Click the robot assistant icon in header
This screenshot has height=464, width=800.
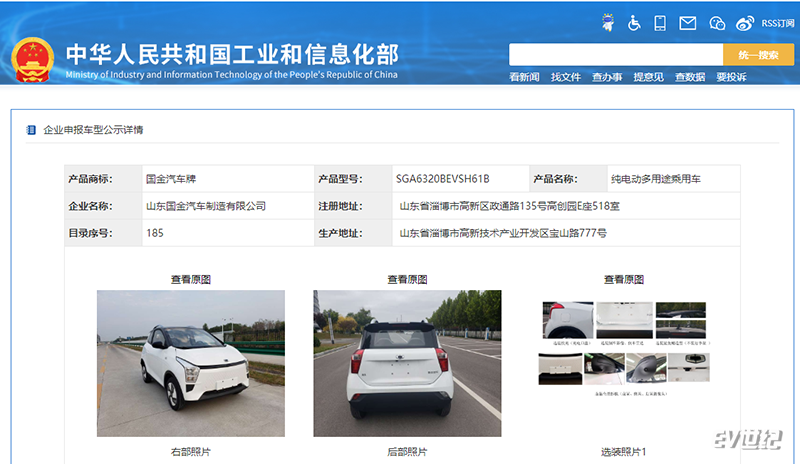click(x=608, y=22)
